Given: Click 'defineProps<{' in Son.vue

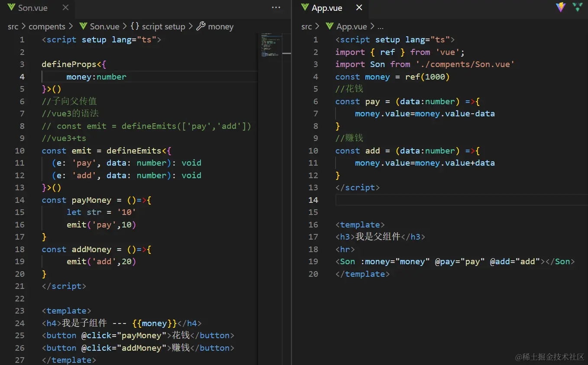Looking at the screenshot, I should pyautogui.click(x=74, y=64).
